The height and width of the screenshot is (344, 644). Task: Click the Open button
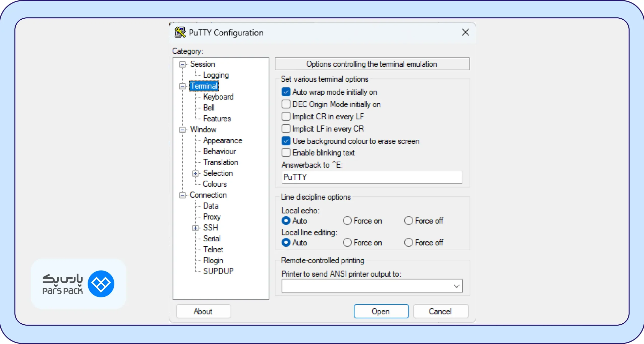[381, 312]
